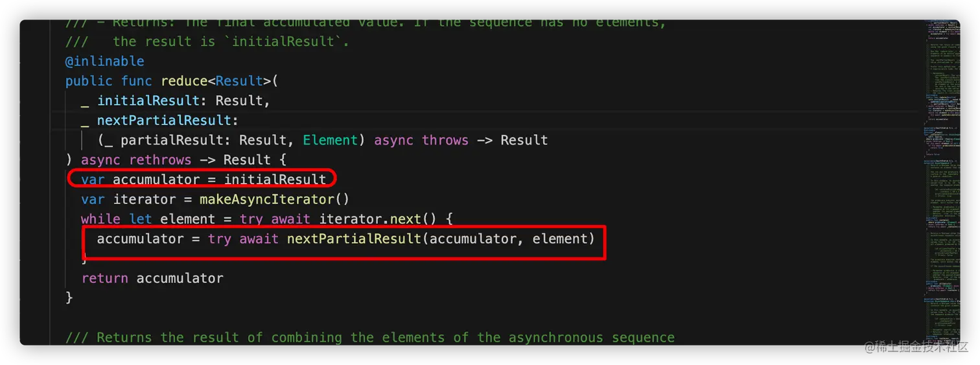Click the 'Element' type in closure signature
The width and height of the screenshot is (980, 365).
coord(330,140)
